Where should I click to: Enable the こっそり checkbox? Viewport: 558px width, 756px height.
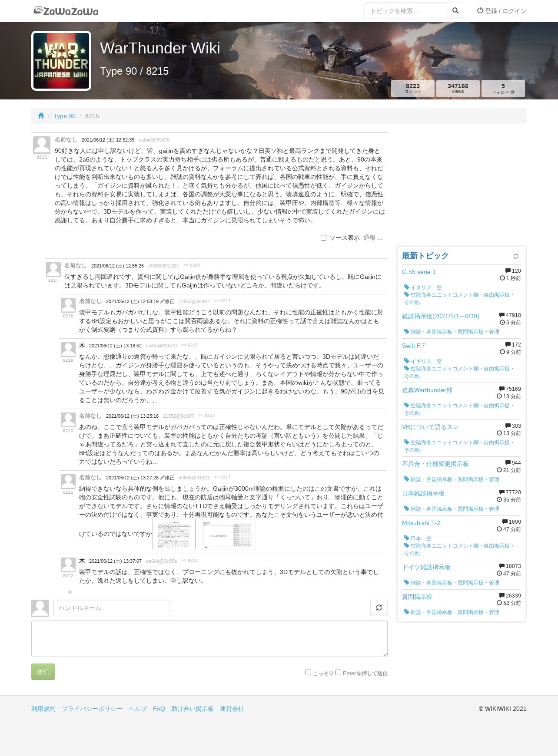(x=308, y=672)
